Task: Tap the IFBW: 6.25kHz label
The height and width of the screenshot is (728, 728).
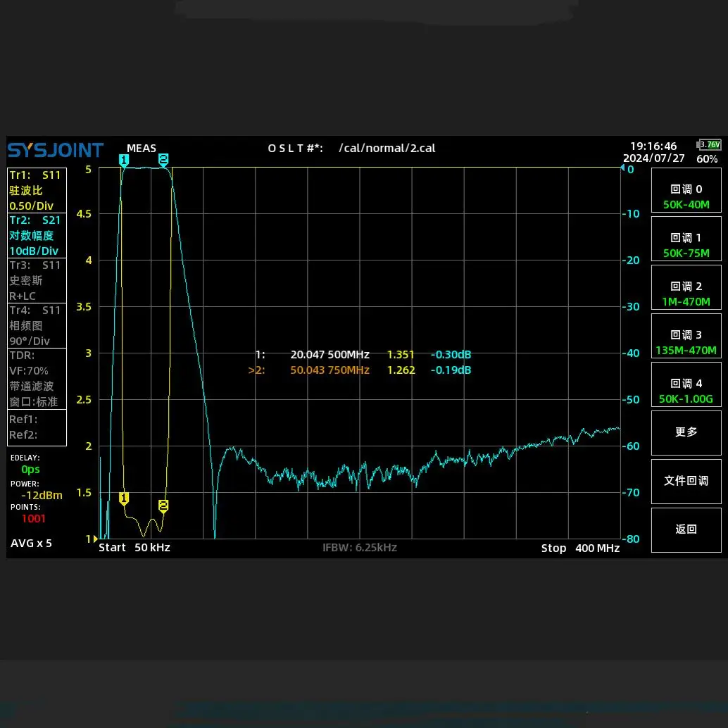Action: 360,547
